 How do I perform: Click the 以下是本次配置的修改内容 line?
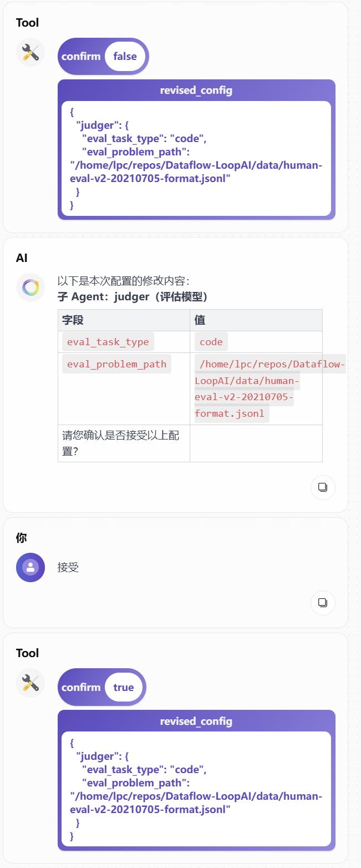tap(124, 281)
